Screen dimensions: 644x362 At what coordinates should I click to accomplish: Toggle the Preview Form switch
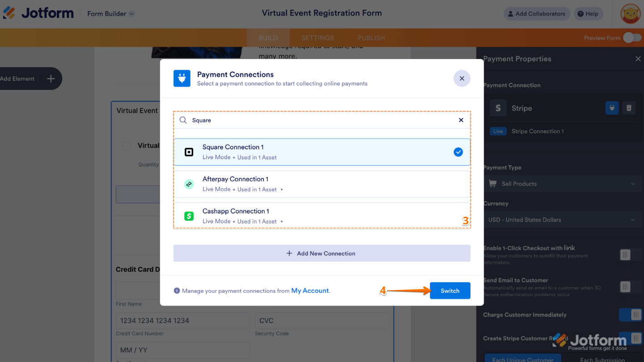point(632,38)
